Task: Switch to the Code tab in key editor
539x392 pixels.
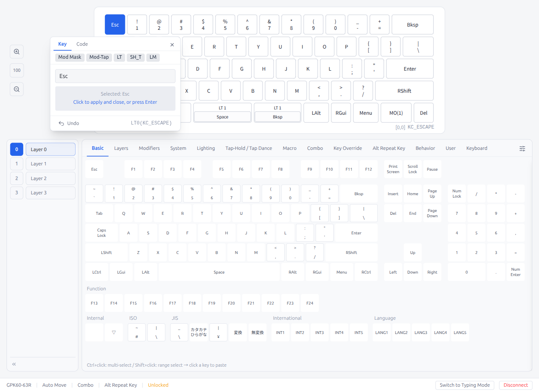Action: pos(82,44)
